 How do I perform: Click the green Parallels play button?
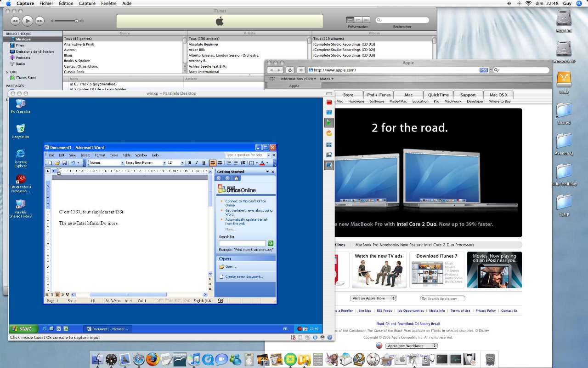329,122
